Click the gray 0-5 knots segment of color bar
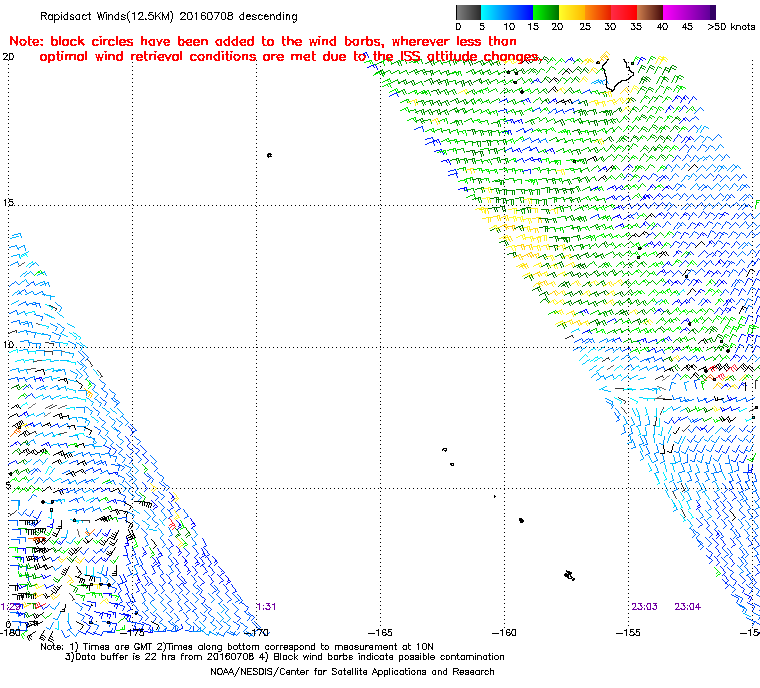Image resolution: width=760 pixels, height=688 pixels. coord(468,12)
